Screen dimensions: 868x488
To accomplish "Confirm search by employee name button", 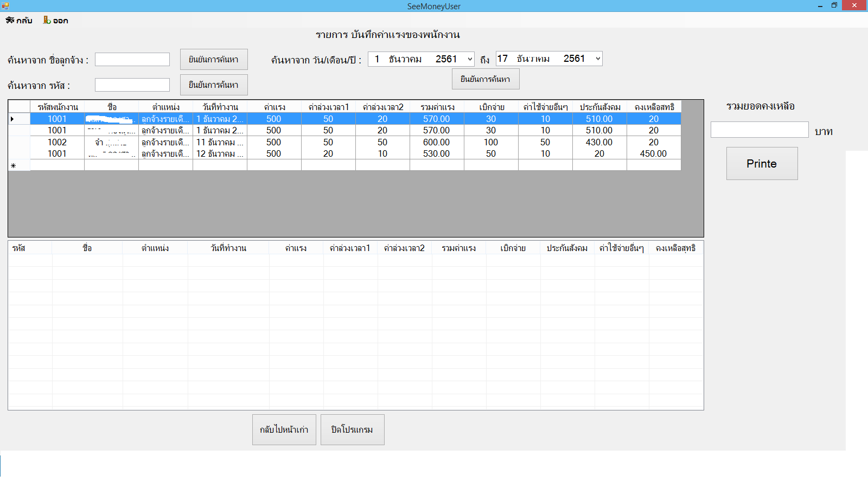I will (x=214, y=60).
